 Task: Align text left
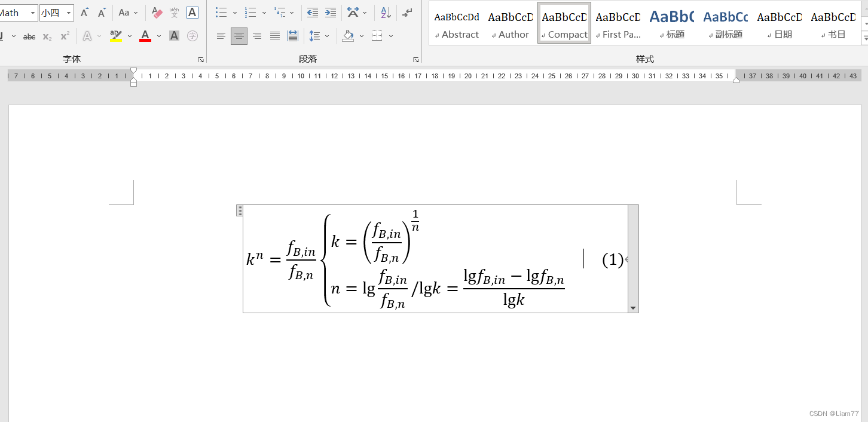(221, 36)
